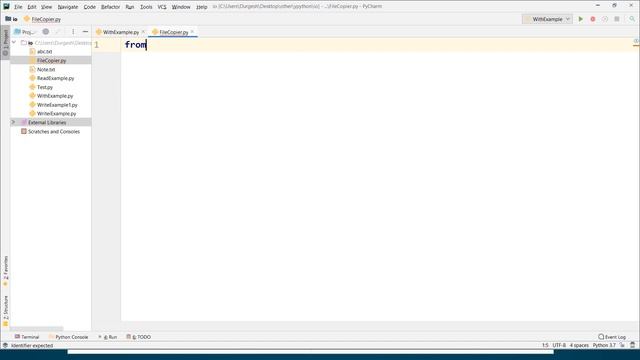Click the trash icon in status bar

pyautogui.click(x=633, y=345)
